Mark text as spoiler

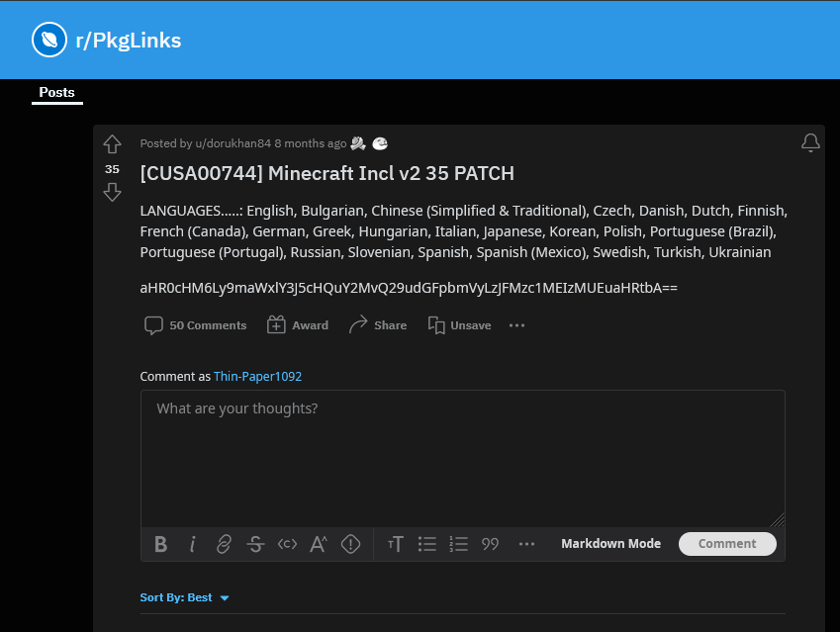tap(350, 544)
